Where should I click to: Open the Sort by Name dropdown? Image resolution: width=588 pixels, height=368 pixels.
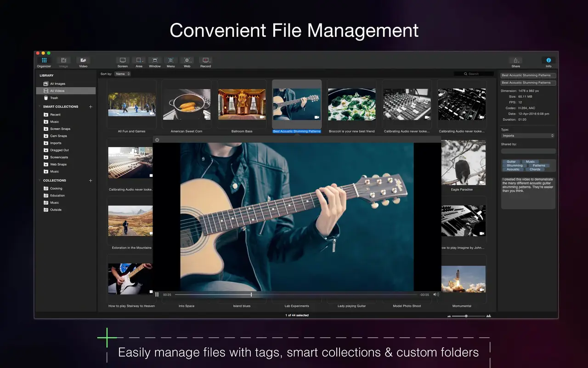pyautogui.click(x=122, y=74)
